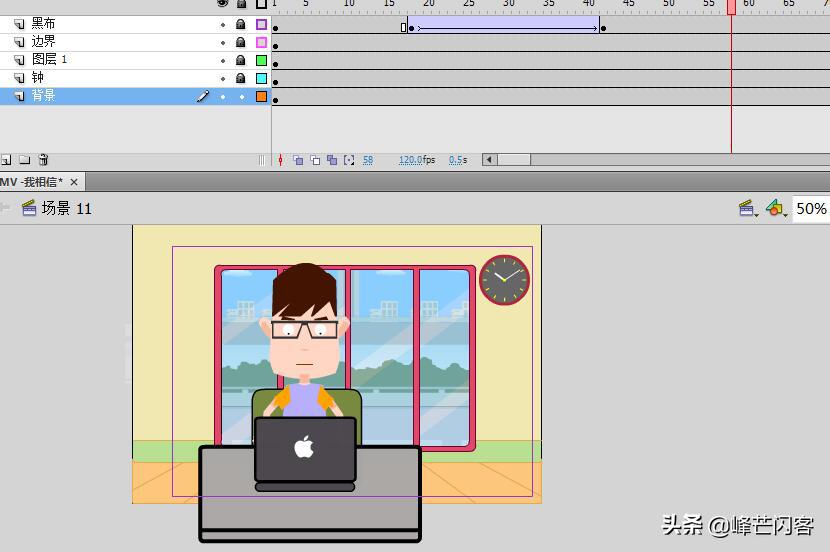Click the 场景 11 scene label

coord(67,209)
